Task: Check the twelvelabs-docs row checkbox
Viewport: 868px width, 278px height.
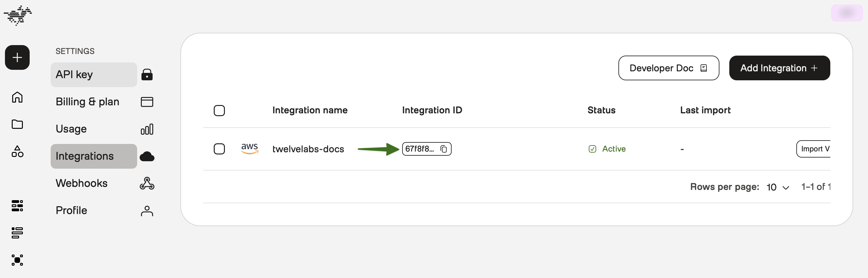Action: tap(219, 149)
